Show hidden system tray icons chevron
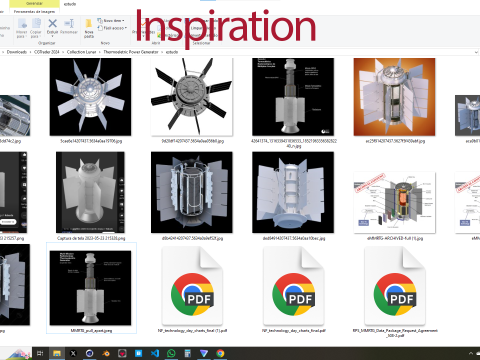This screenshot has height=360, width=480. [471, 353]
